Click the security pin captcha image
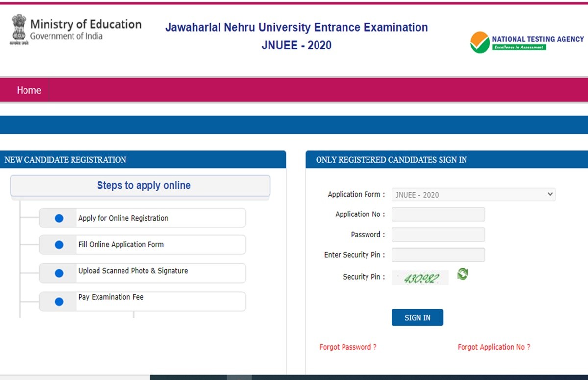Viewport: 588px width, 380px height. coord(420,278)
